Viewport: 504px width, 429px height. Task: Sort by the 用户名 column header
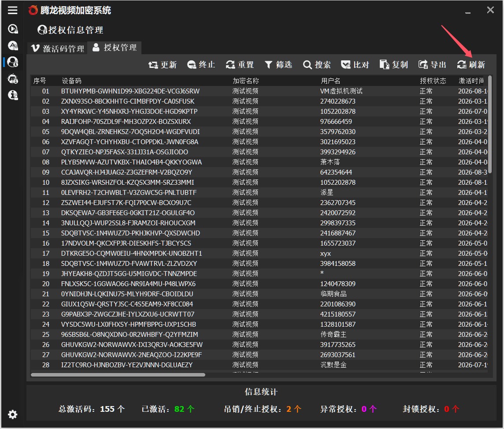(330, 81)
